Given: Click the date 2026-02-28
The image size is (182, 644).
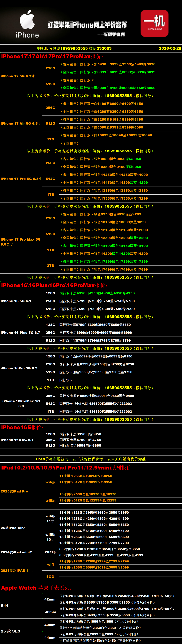Looking at the screenshot, I should pyautogui.click(x=170, y=48).
